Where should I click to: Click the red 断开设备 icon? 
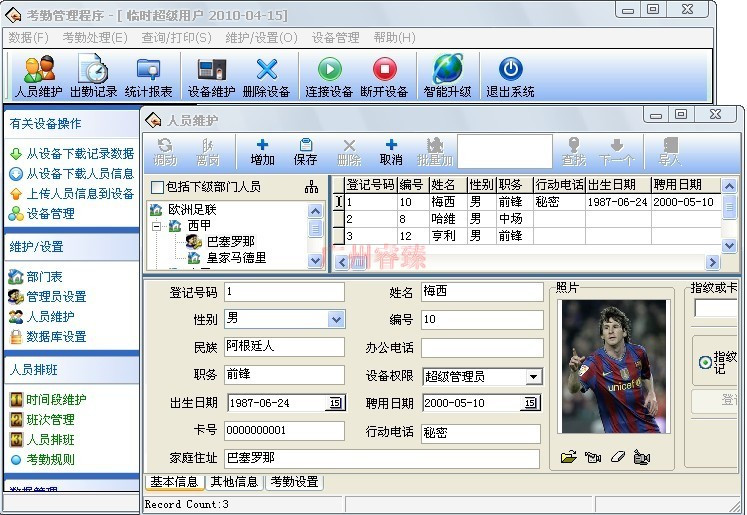click(384, 76)
